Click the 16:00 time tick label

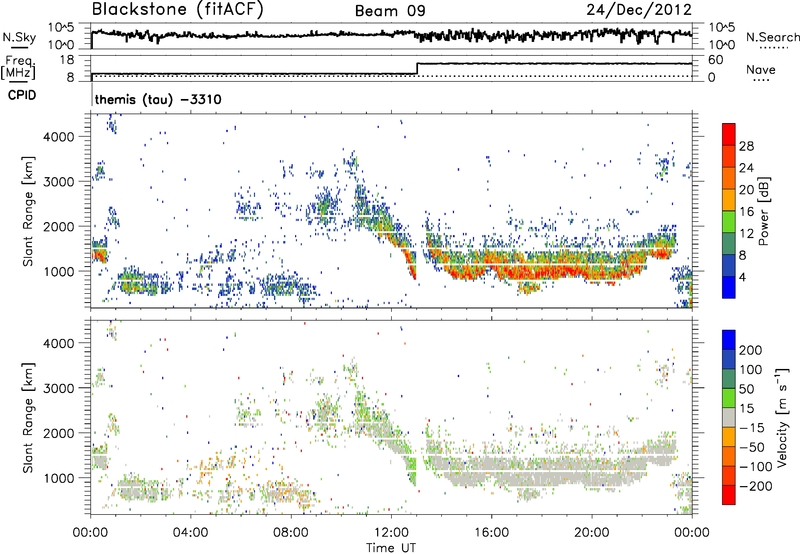[x=491, y=533]
